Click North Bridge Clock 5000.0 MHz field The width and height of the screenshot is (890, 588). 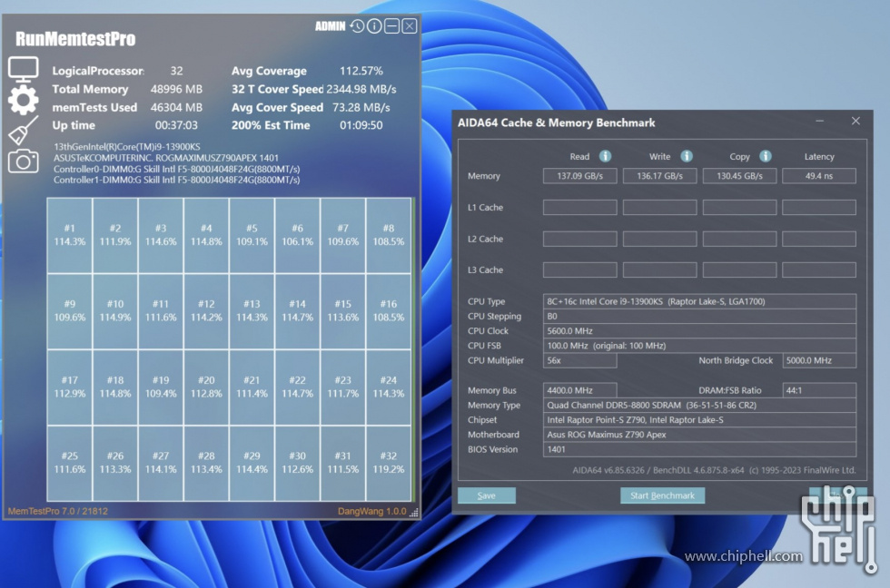819,360
